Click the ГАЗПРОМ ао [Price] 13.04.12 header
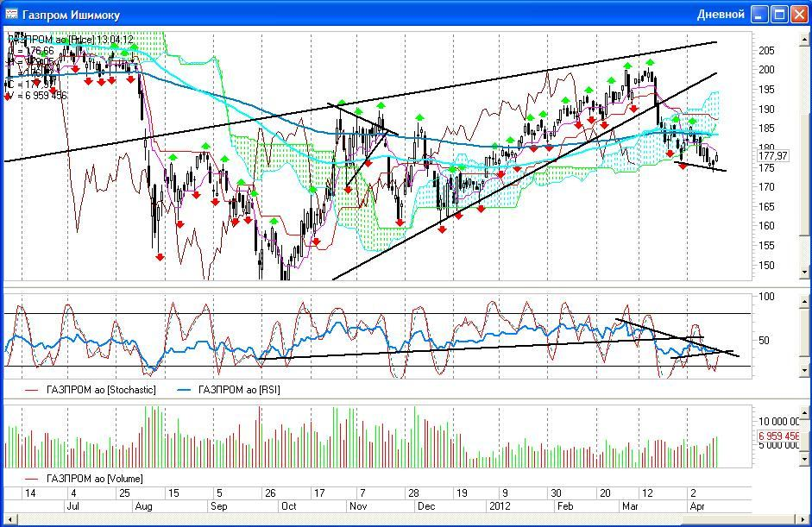 click(x=71, y=40)
